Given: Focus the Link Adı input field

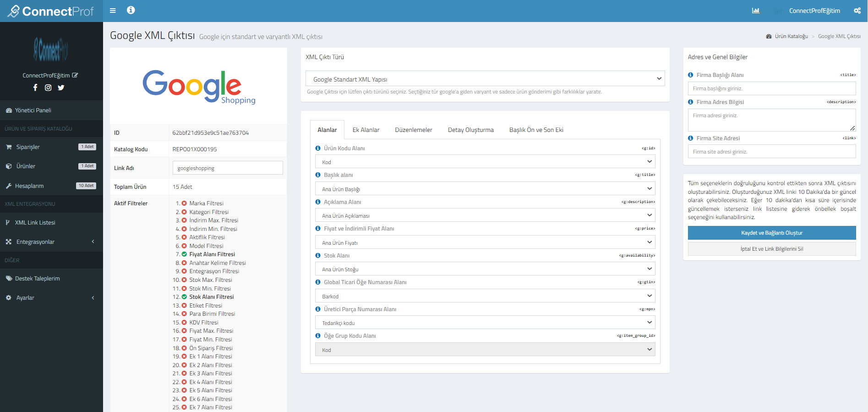Looking at the screenshot, I should point(228,168).
